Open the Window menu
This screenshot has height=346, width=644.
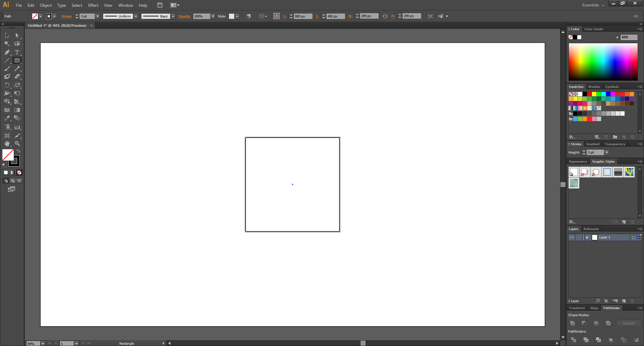click(126, 5)
